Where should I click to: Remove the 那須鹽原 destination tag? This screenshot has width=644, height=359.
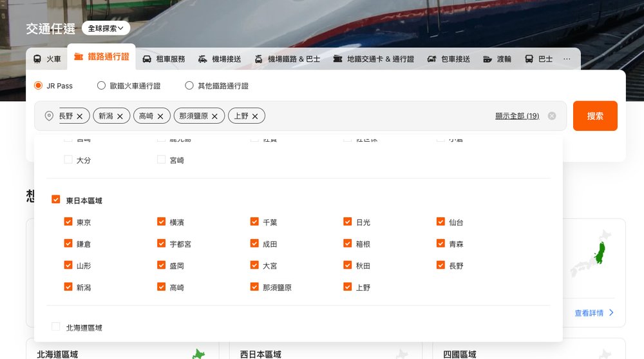(x=214, y=117)
